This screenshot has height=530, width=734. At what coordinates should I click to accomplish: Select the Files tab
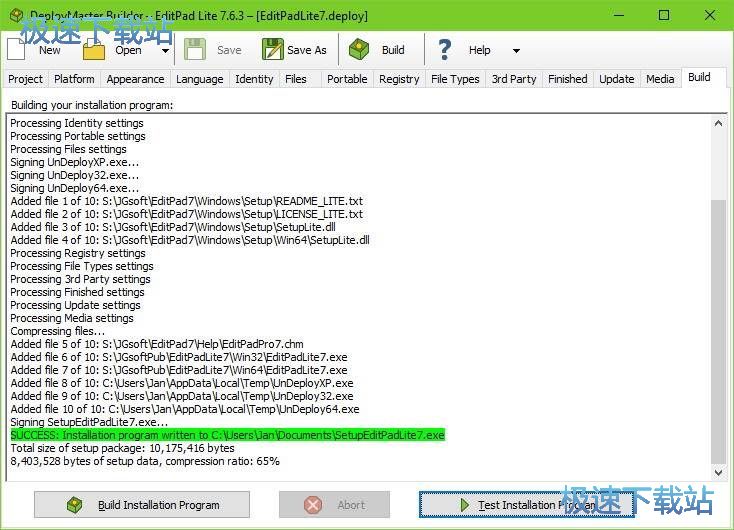tap(295, 79)
